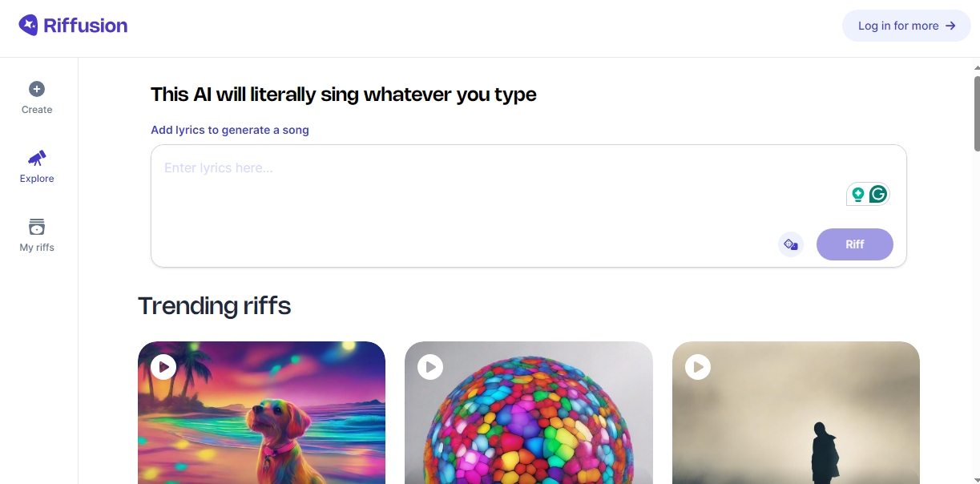Open the dog riff thumbnail
This screenshot has height=484, width=980.
tap(261, 425)
